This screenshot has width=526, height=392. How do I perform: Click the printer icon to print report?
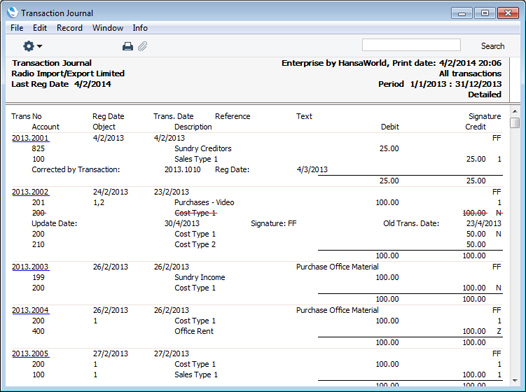[x=127, y=46]
